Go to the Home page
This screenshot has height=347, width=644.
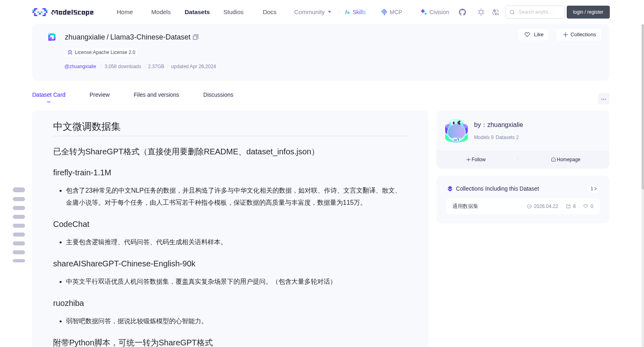click(125, 12)
